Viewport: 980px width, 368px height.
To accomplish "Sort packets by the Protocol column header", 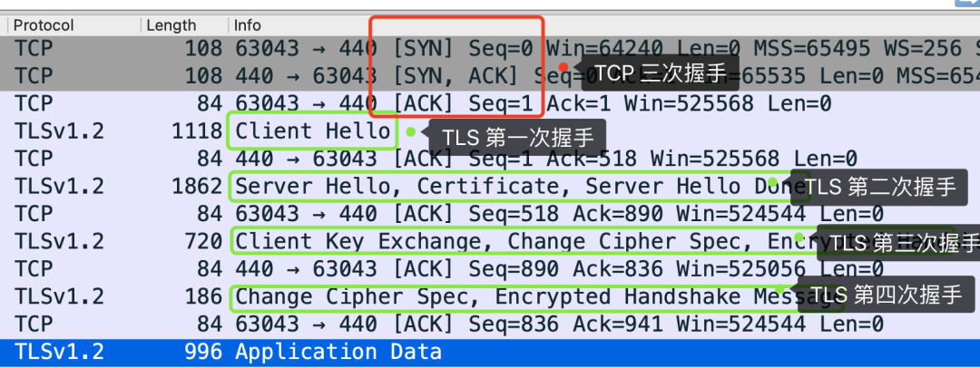I will click(x=44, y=25).
